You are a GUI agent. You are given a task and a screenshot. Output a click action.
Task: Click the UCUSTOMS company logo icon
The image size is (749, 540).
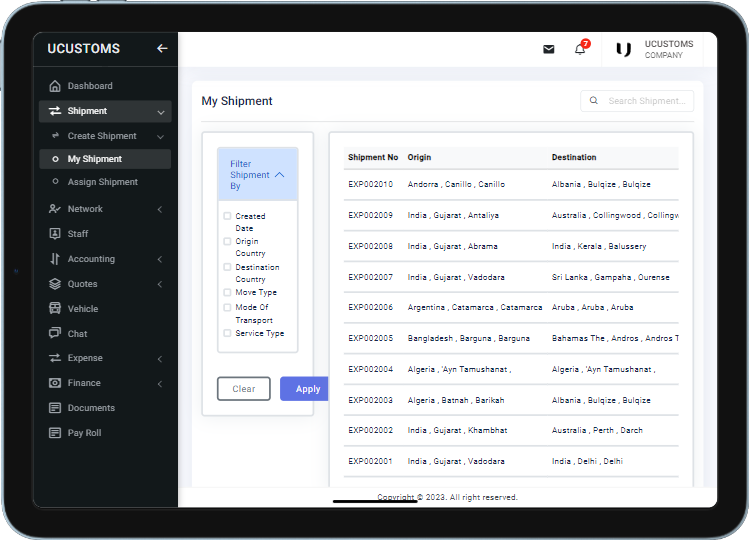624,49
